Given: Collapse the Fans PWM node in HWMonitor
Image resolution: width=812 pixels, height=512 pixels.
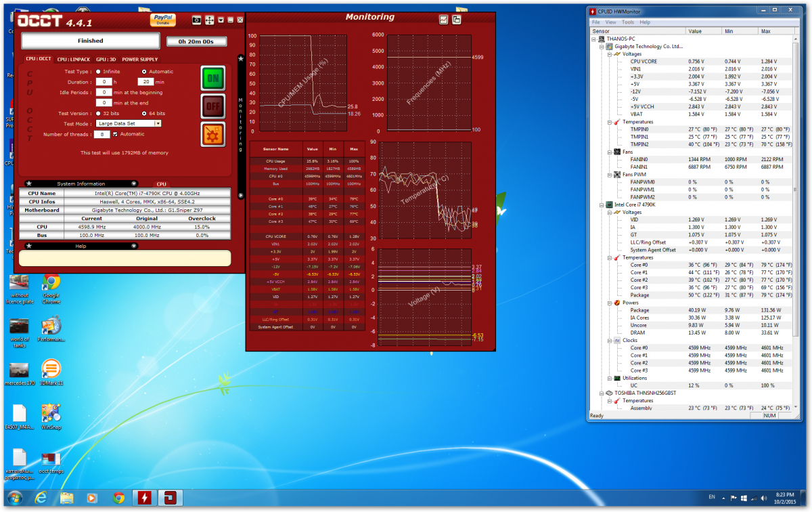Looking at the screenshot, I should [x=608, y=174].
